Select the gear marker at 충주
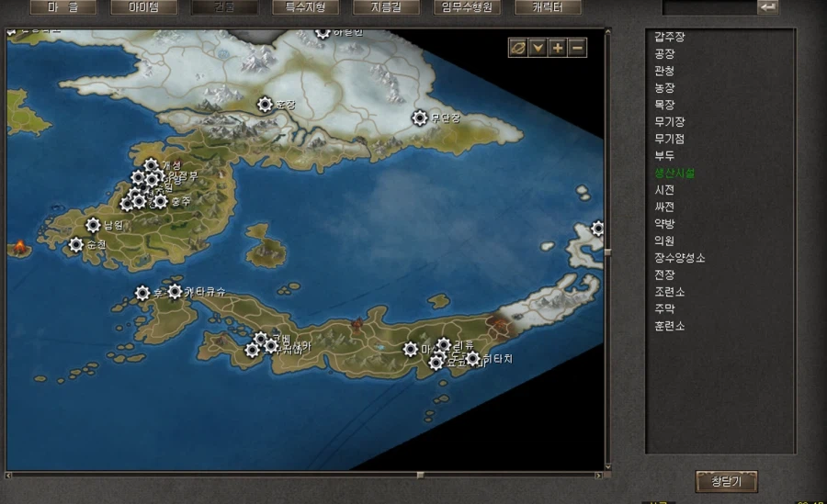Image resolution: width=827 pixels, height=504 pixels. [160, 201]
